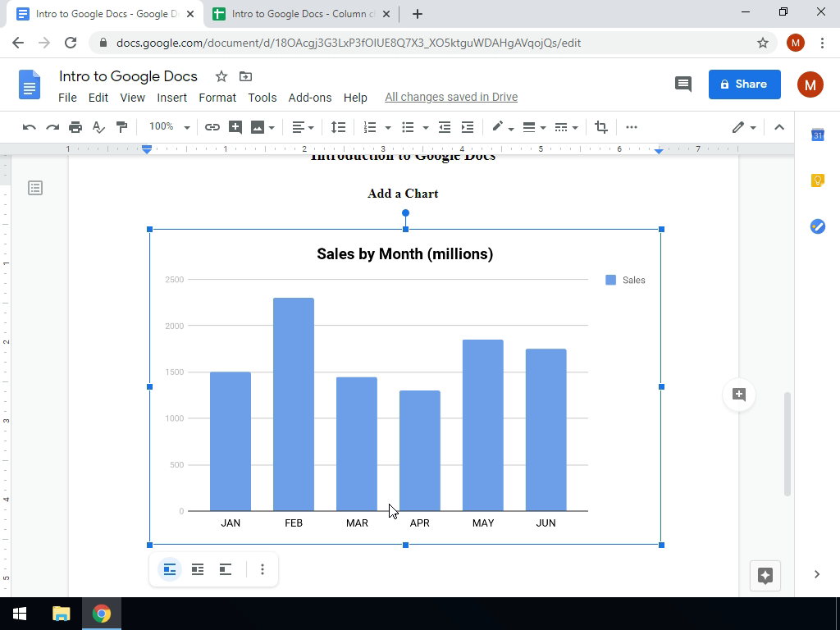Select the In line image layout option
840x630 pixels.
pos(170,569)
